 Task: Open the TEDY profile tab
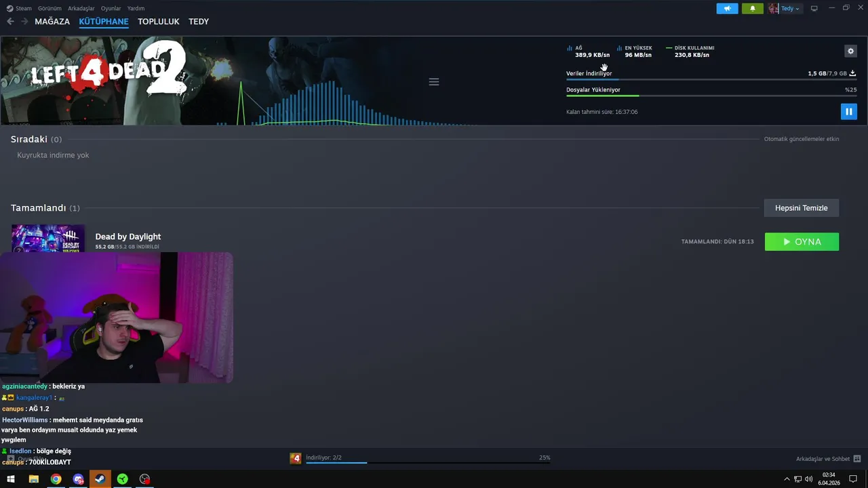199,22
